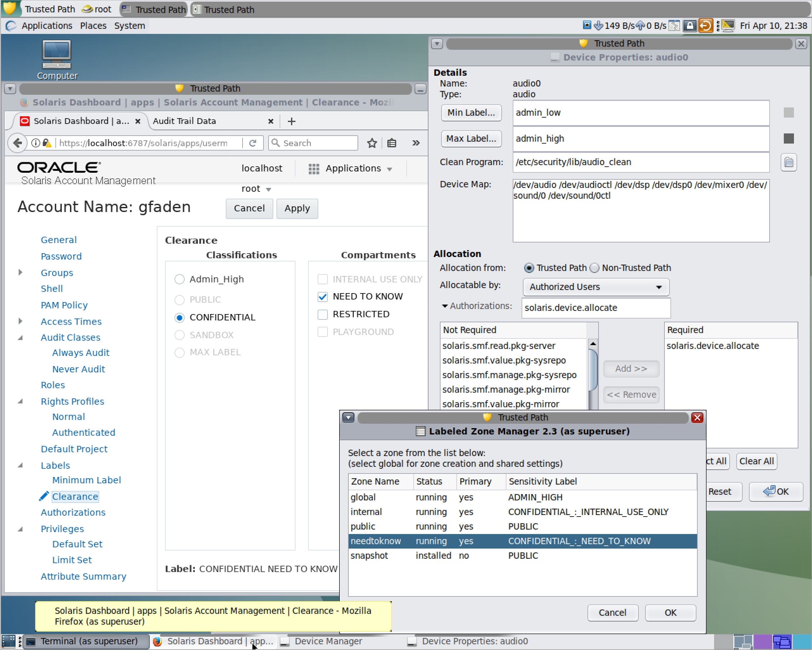Open the window menu of Labeled Zone Manager
Screen dimensions: 812x650
[x=348, y=417]
